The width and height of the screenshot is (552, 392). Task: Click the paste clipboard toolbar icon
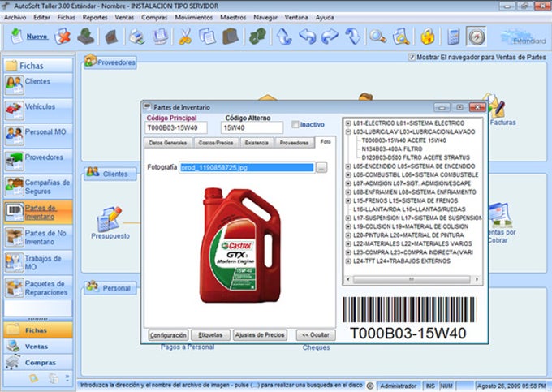pyautogui.click(x=231, y=37)
